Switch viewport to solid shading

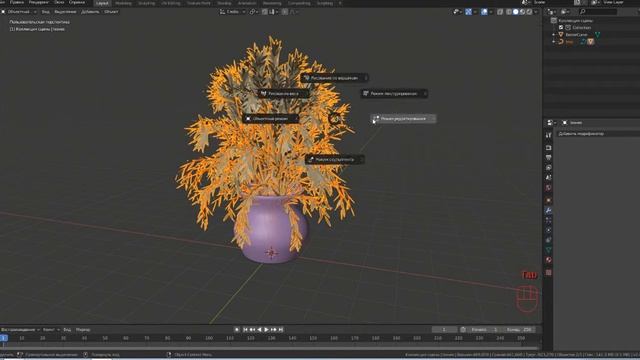[x=516, y=12]
